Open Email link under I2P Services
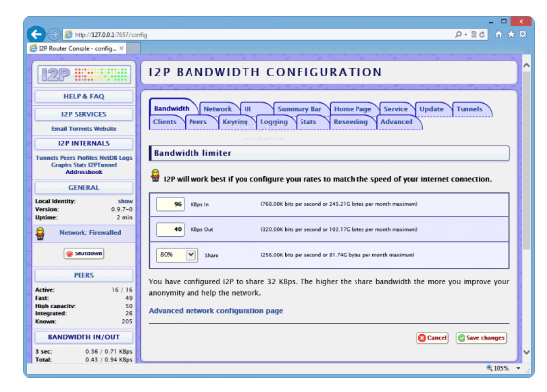The height and width of the screenshot is (392, 547). 59,129
